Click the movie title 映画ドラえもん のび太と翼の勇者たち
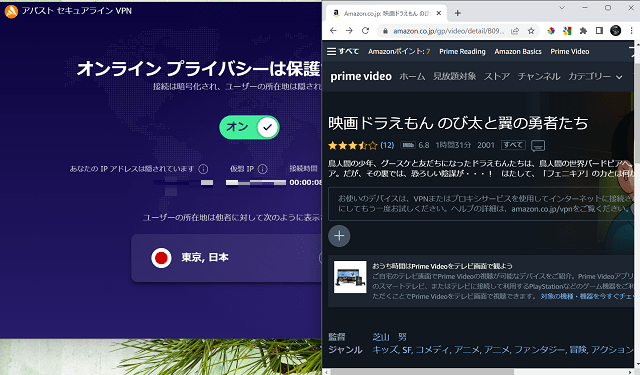 [458, 123]
